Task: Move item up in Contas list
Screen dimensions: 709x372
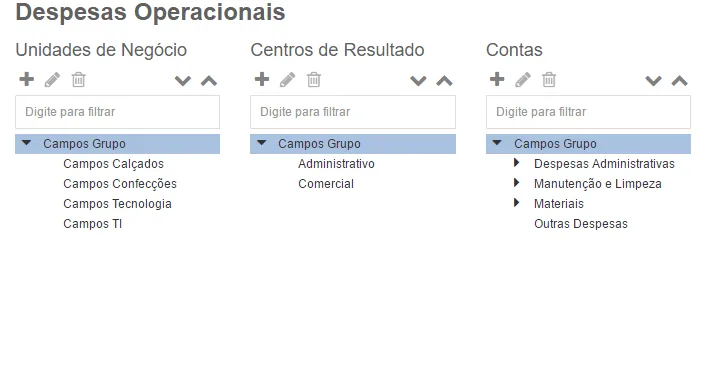Action: tap(680, 81)
